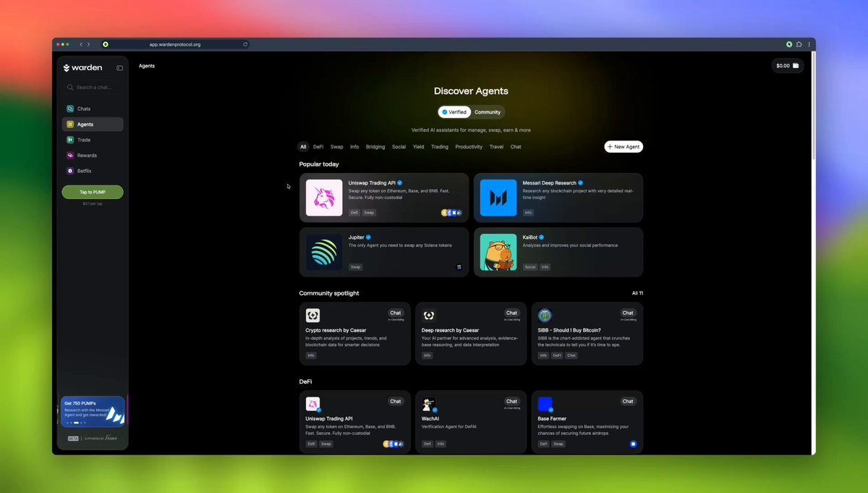This screenshot has height=493, width=868.
Task: Click site icon left of address bar
Action: (106, 44)
